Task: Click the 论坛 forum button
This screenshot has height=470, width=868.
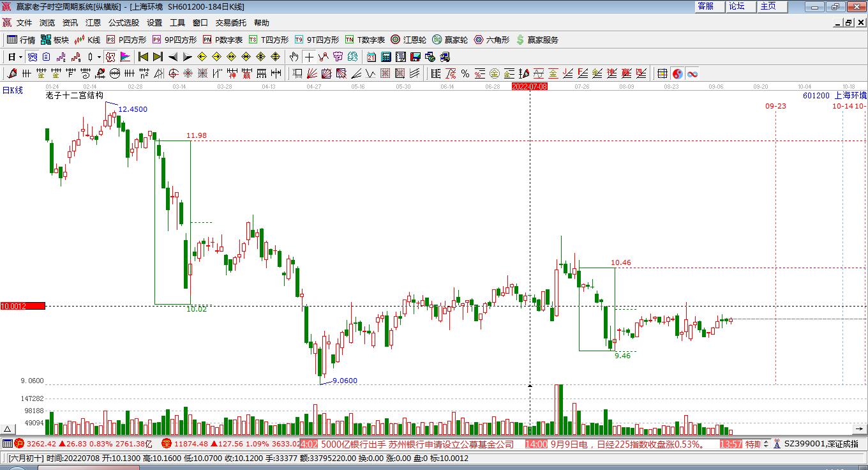Action: pyautogui.click(x=741, y=6)
